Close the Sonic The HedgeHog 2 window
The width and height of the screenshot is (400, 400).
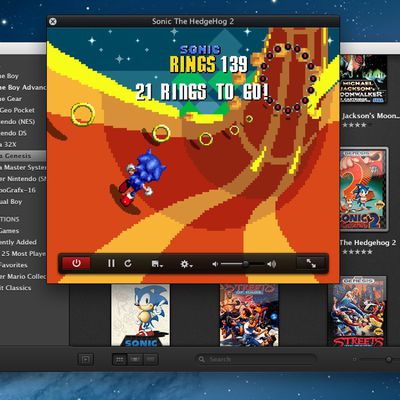pos(53,22)
